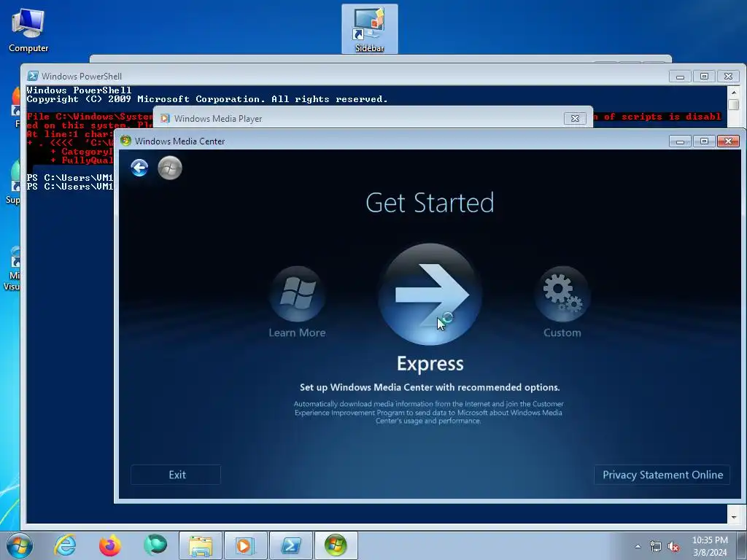Click the PowerShell title bar icon
Image resolution: width=747 pixels, height=560 pixels.
point(32,76)
